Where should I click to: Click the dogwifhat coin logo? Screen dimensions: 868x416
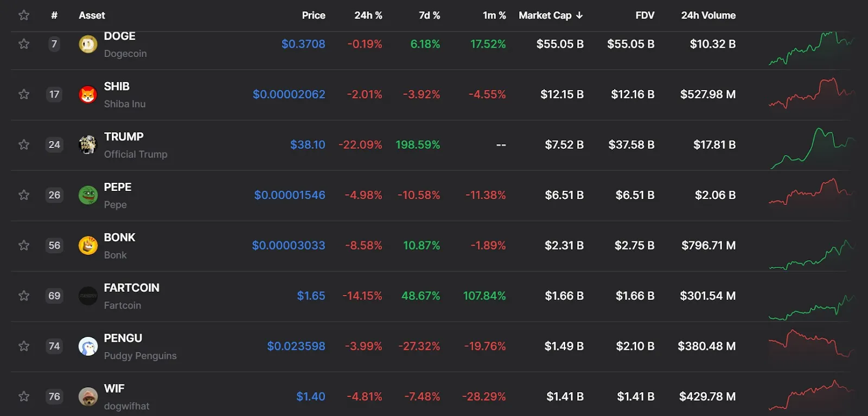point(88,396)
